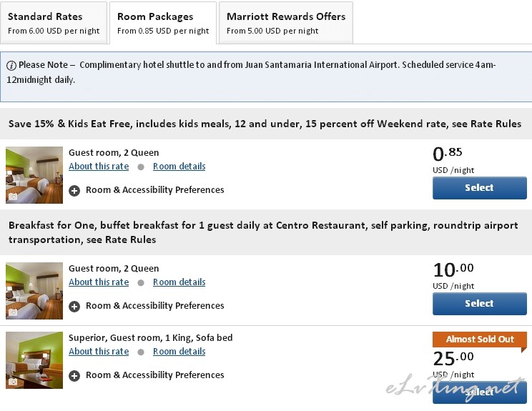The width and height of the screenshot is (532, 411).
Task: Select the 0.85 USD room
Action: (x=479, y=188)
